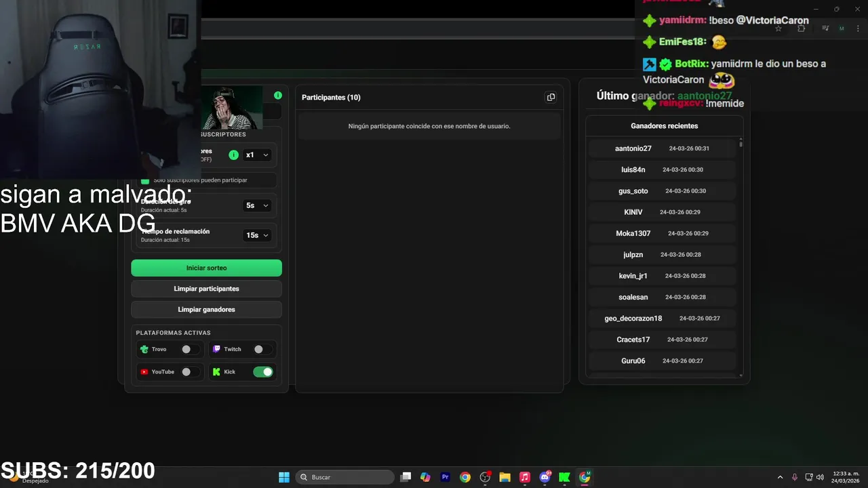868x488 pixels.
Task: Open the x1 subscriber multiplier dropdown
Action: point(257,155)
